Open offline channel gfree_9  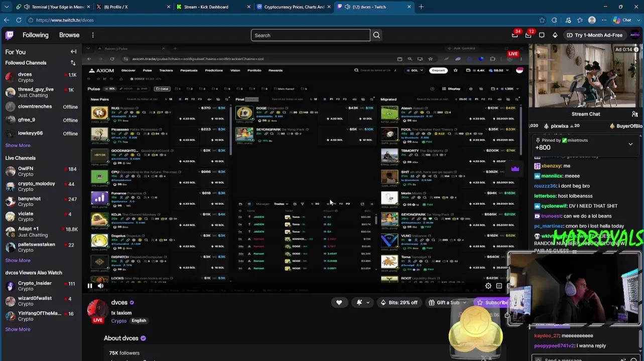pos(41,120)
